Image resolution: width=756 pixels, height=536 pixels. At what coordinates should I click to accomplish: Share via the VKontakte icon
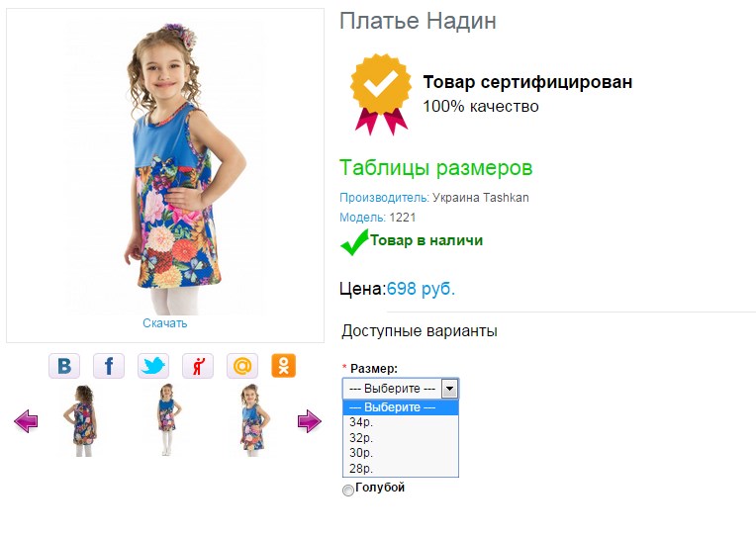64,366
